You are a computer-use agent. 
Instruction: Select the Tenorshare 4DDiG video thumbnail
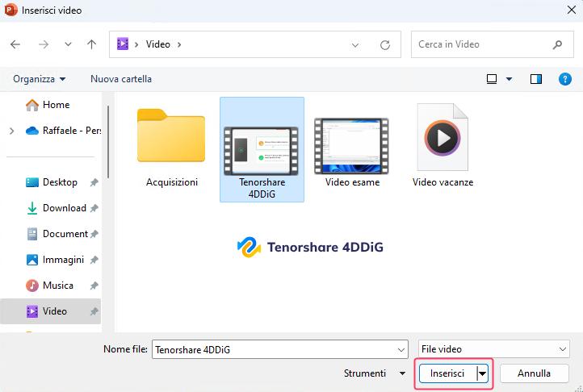[262, 151]
